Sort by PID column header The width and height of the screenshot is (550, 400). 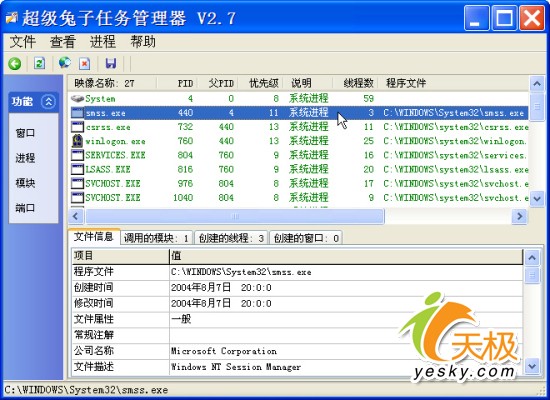tap(177, 83)
